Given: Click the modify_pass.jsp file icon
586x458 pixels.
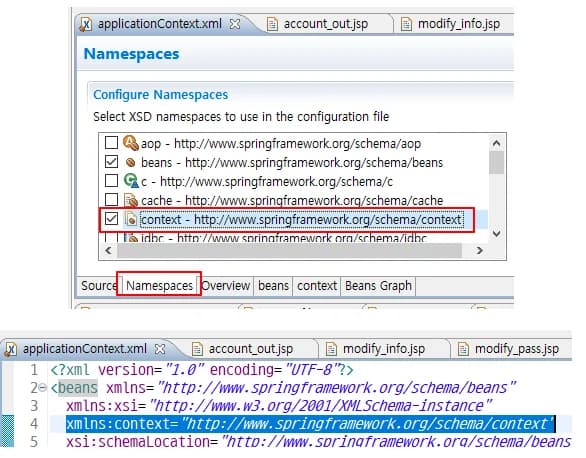Looking at the screenshot, I should [x=463, y=349].
